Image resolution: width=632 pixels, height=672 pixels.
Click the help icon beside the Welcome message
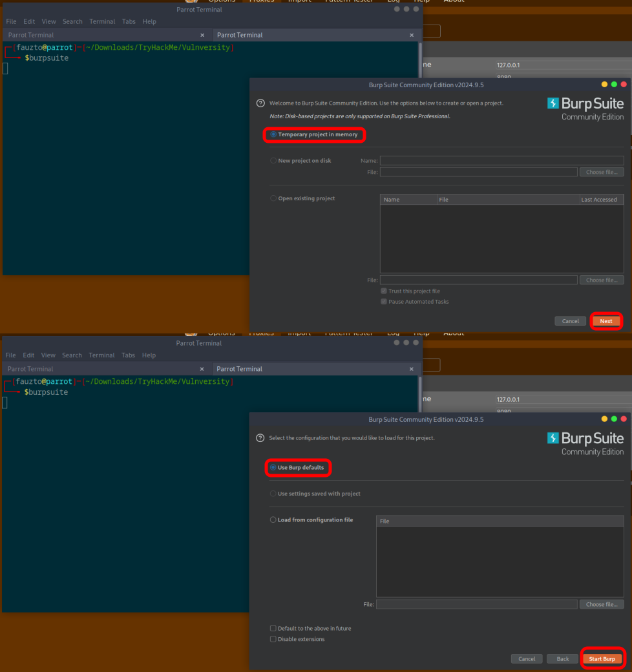[x=260, y=103]
